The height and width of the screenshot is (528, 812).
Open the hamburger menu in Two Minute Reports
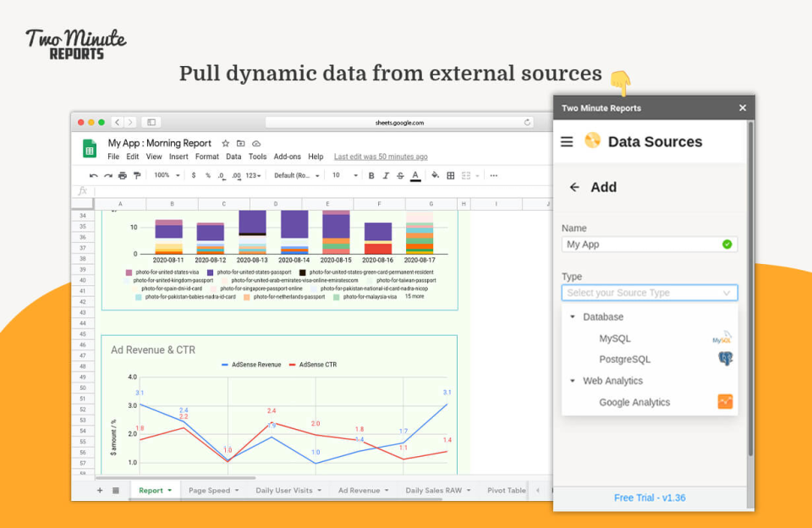coord(567,141)
